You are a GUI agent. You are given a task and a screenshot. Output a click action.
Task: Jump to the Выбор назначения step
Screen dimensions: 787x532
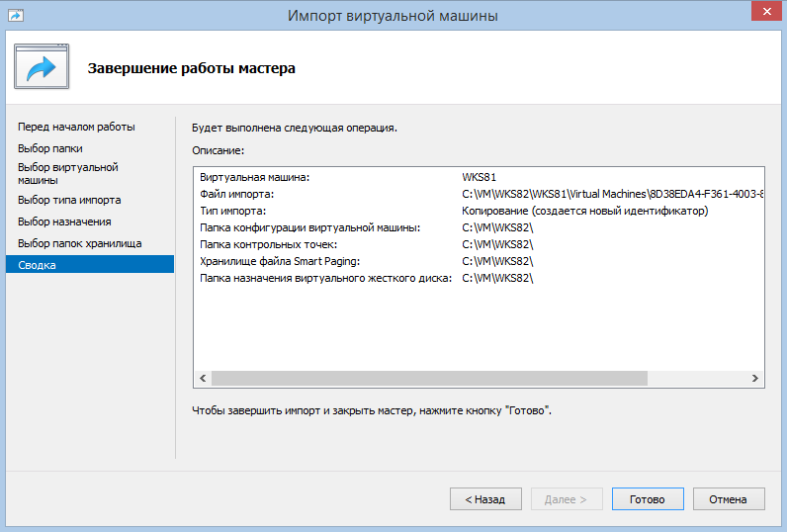click(x=64, y=222)
